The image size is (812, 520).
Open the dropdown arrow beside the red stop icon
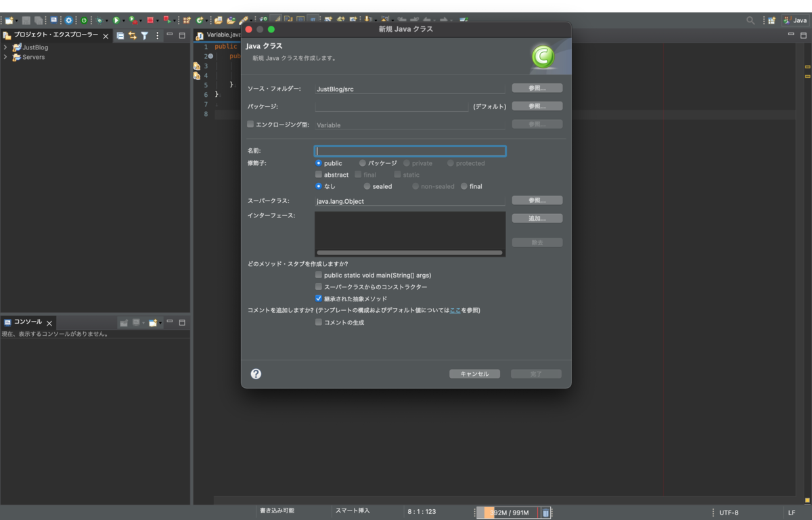pos(157,21)
